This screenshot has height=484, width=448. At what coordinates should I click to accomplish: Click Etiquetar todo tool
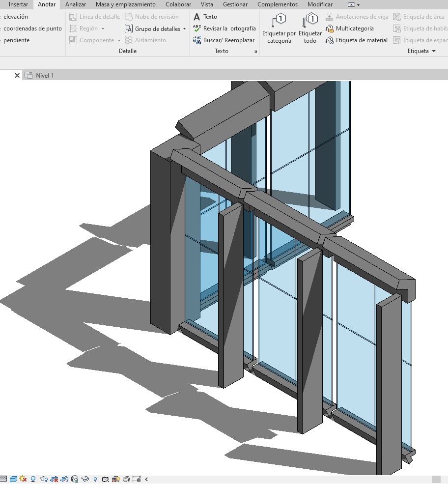coord(310,29)
